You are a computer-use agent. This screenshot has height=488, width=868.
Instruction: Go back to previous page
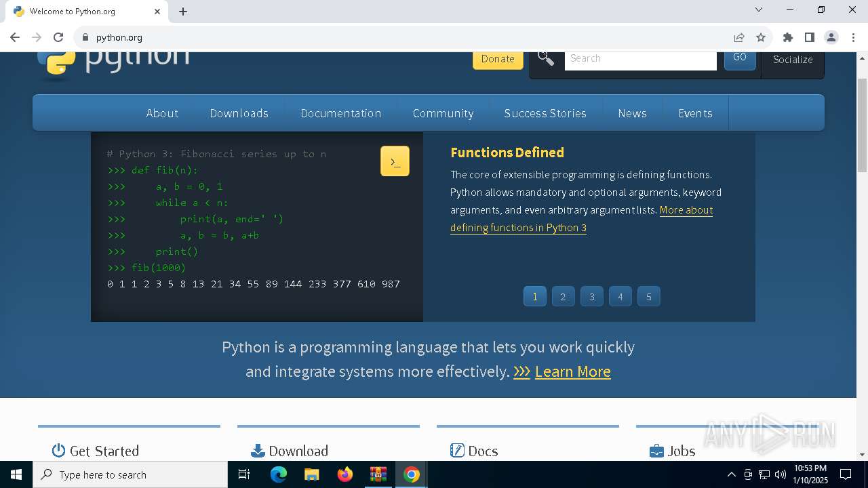(15, 37)
